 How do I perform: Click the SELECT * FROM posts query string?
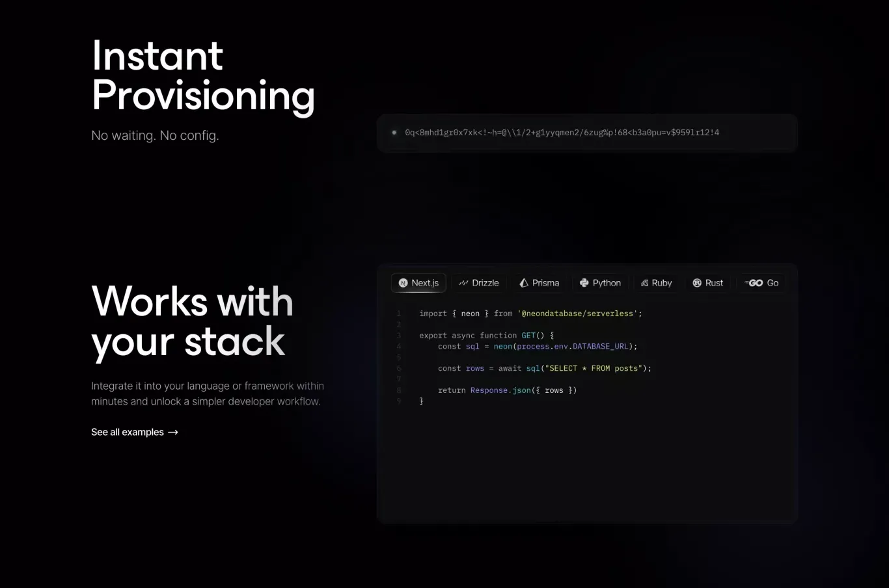click(x=595, y=368)
